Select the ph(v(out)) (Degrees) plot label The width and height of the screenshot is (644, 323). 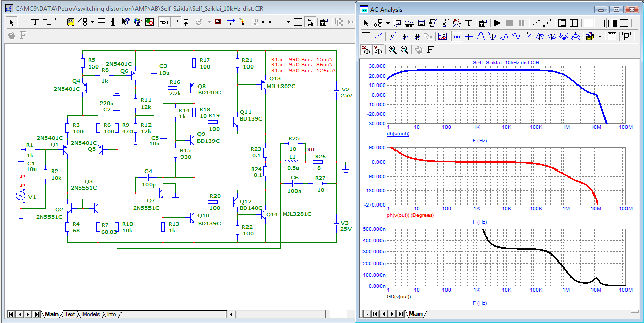click(x=410, y=215)
